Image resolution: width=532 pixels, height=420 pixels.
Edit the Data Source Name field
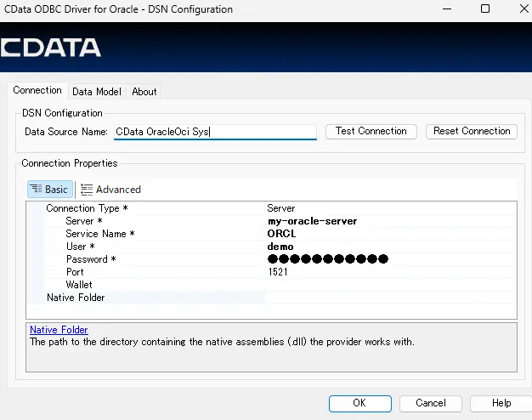pos(215,132)
